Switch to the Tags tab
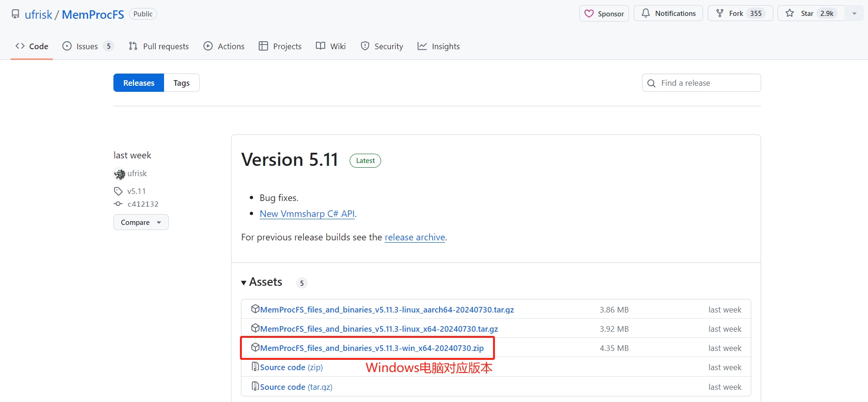Image resolution: width=868 pixels, height=402 pixels. tap(181, 83)
